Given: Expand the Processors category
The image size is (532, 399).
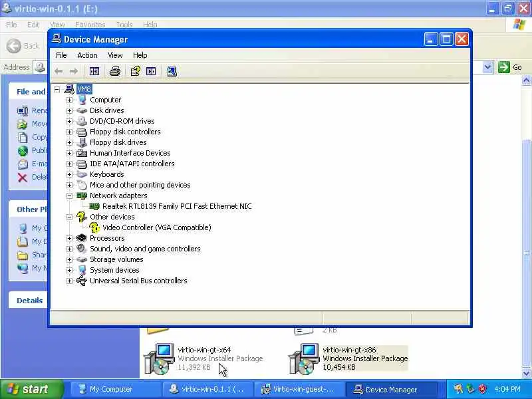Looking at the screenshot, I should [70, 239].
